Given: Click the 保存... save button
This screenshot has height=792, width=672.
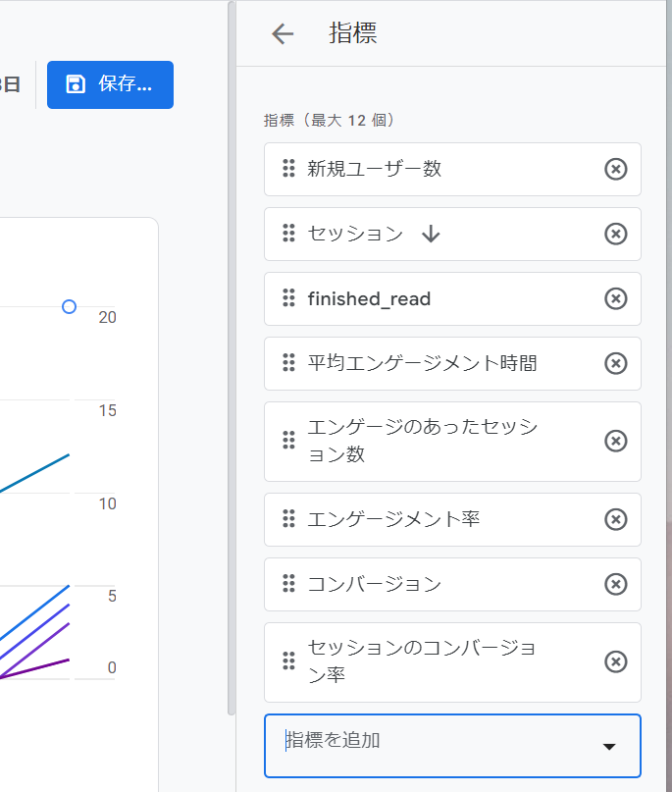Looking at the screenshot, I should pyautogui.click(x=110, y=84).
